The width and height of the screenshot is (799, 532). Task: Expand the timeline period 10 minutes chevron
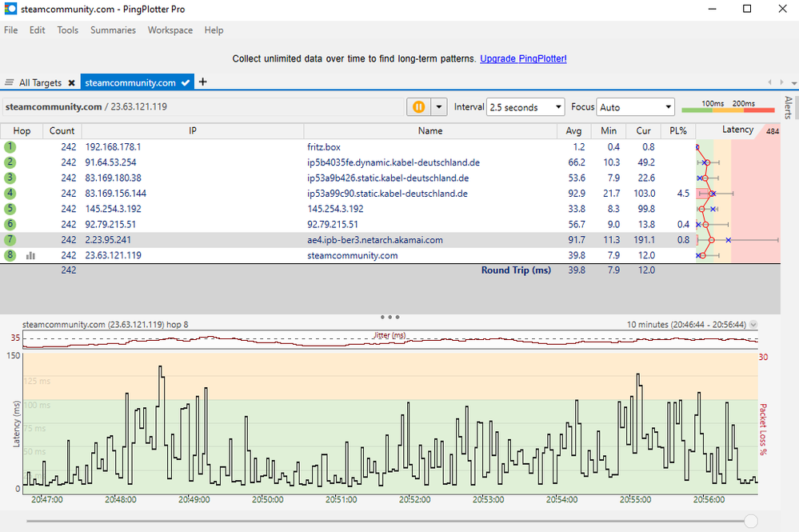(753, 325)
